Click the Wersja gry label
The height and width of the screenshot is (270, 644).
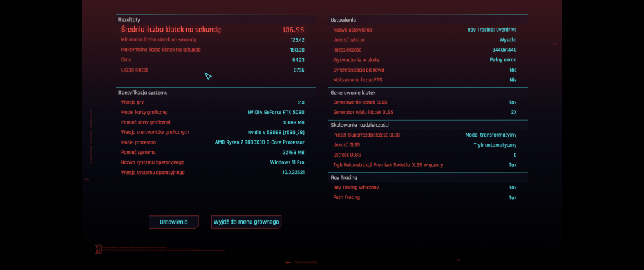132,102
